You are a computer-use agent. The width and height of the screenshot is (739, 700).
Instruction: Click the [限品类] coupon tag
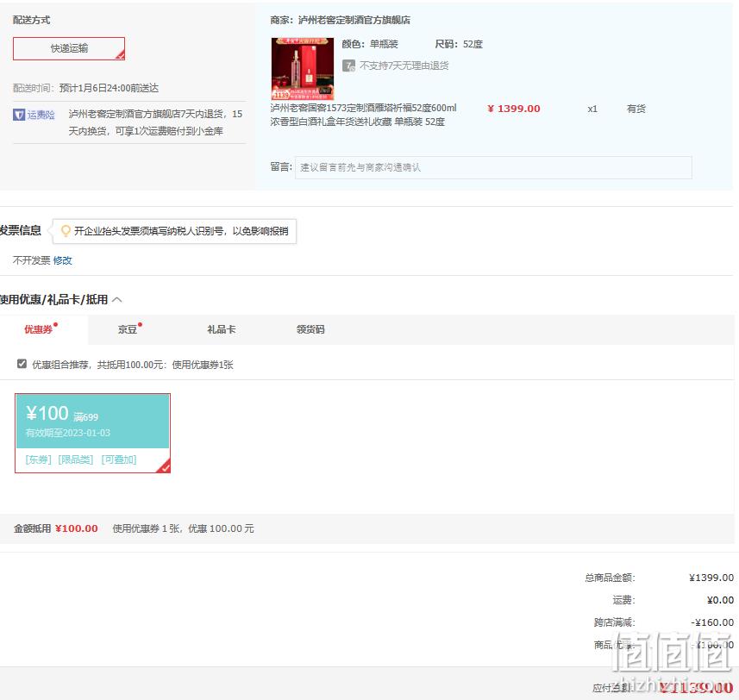pyautogui.click(x=76, y=459)
